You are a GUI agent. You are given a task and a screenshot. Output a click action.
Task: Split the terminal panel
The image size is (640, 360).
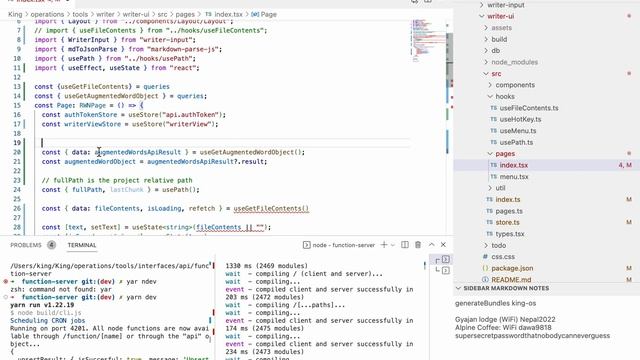404,245
